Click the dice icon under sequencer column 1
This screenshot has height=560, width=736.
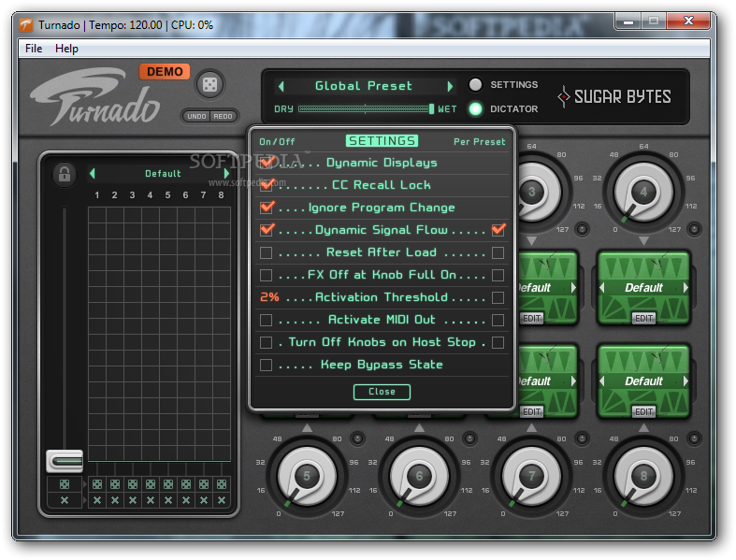[x=97, y=484]
